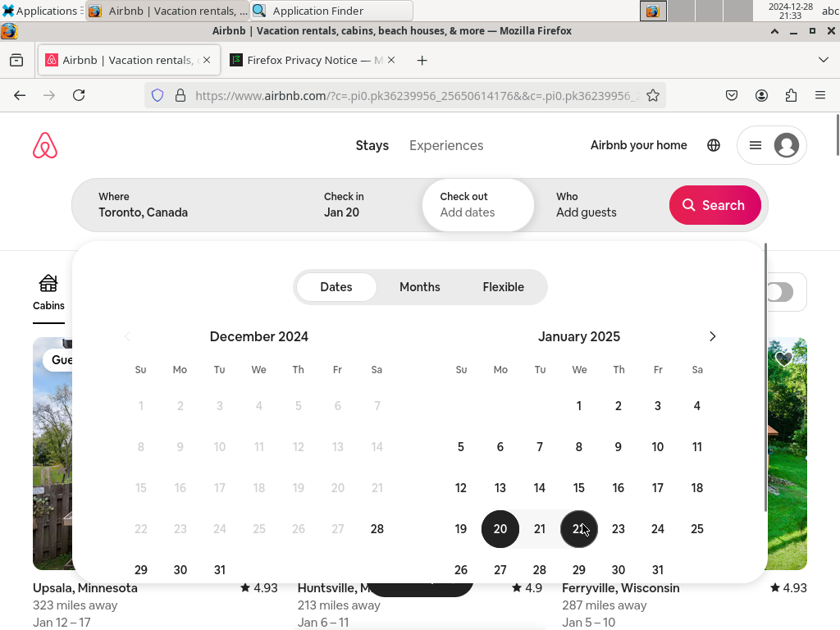
Task: Select the Flexible tab
Action: coord(503,287)
